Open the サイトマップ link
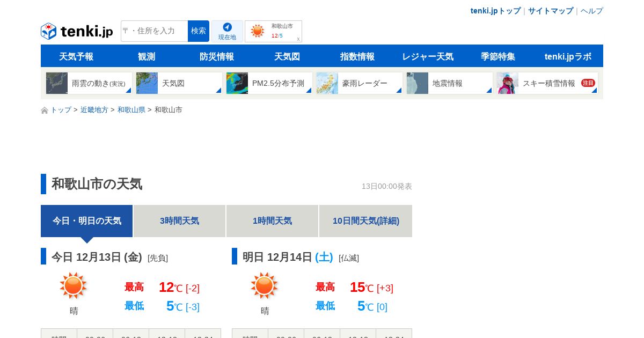644x338 pixels. (x=551, y=11)
